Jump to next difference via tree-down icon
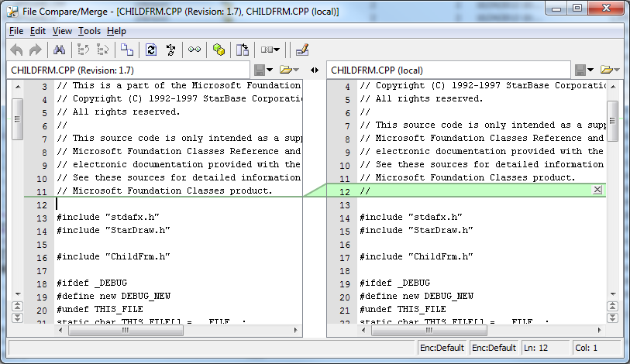 [102, 50]
